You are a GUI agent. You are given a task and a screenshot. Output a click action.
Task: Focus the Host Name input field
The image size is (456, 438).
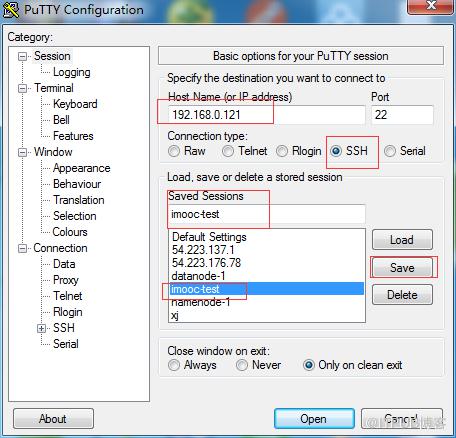[x=267, y=115]
